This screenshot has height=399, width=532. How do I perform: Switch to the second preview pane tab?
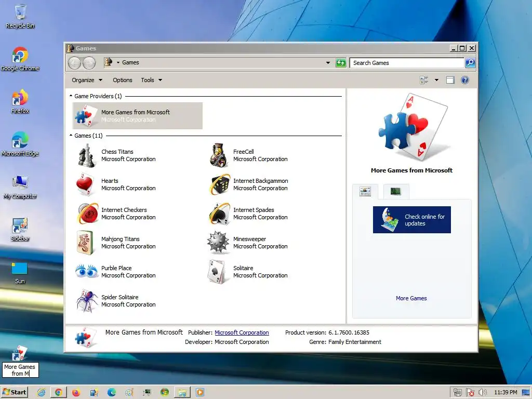tap(395, 192)
